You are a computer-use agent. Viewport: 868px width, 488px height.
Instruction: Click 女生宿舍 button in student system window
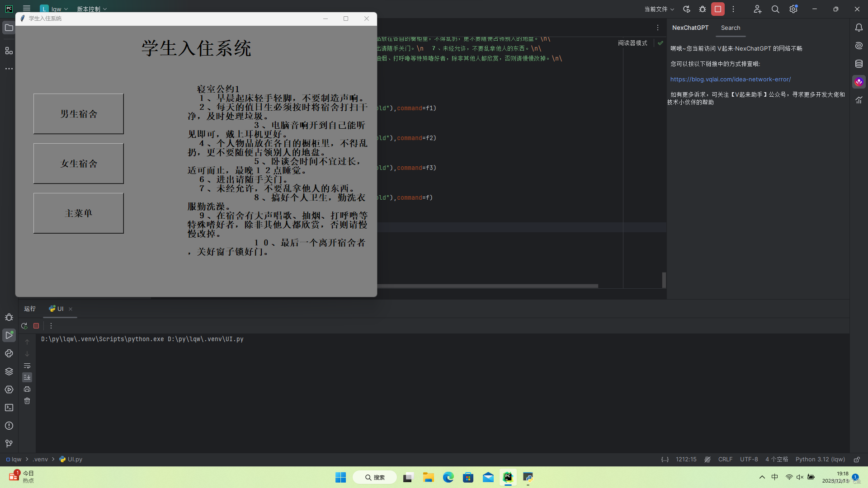tap(78, 164)
